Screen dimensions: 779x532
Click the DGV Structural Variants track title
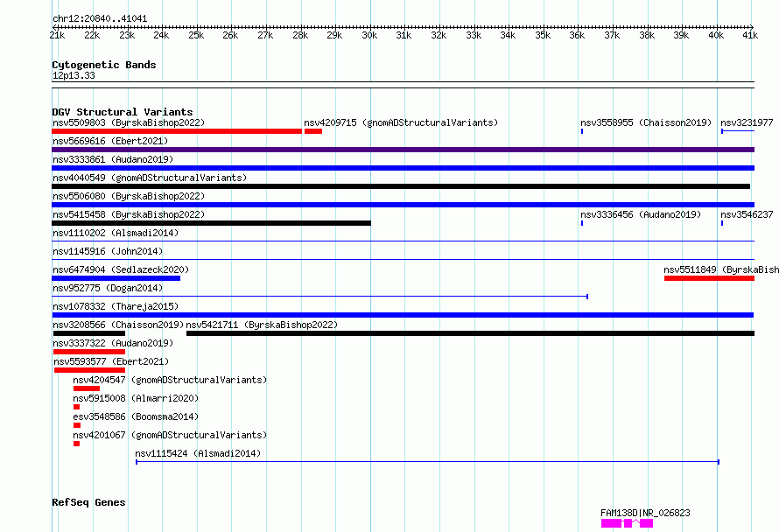123,112
